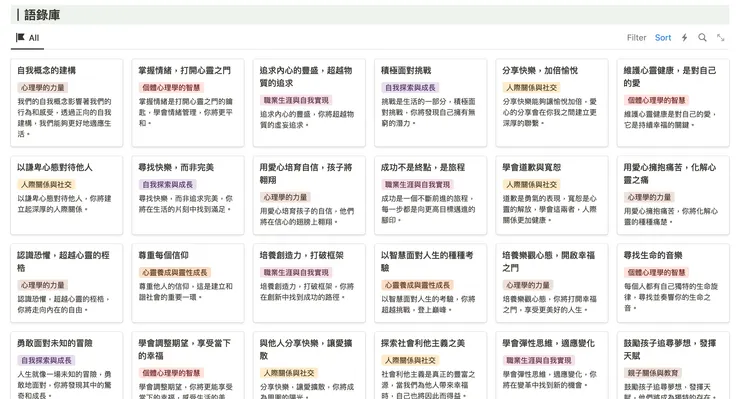Click 人際關係與社交 tag on 以謙卑心態對待他人 card

pos(46,185)
